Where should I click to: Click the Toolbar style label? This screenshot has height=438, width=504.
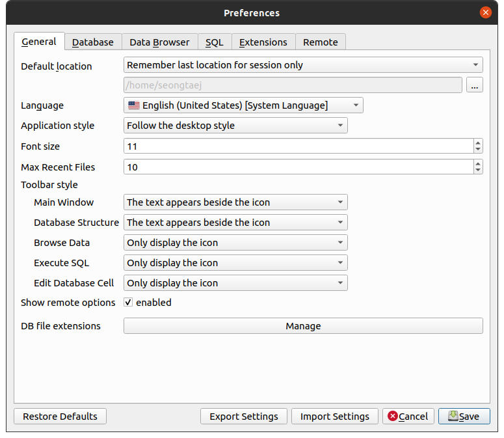(49, 185)
